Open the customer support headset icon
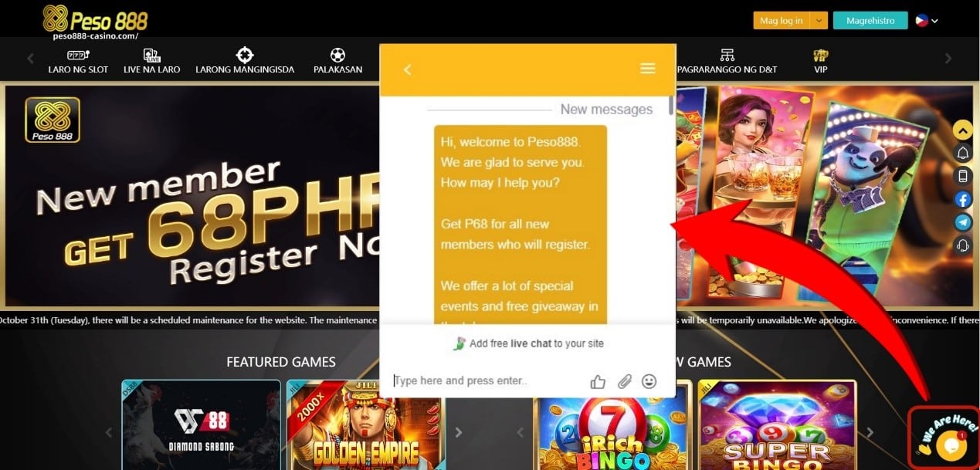This screenshot has height=470, width=980. click(963, 245)
